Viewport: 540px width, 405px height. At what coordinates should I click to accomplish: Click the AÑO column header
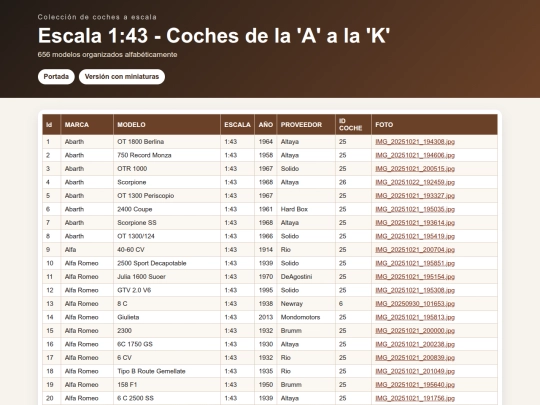tap(266, 124)
